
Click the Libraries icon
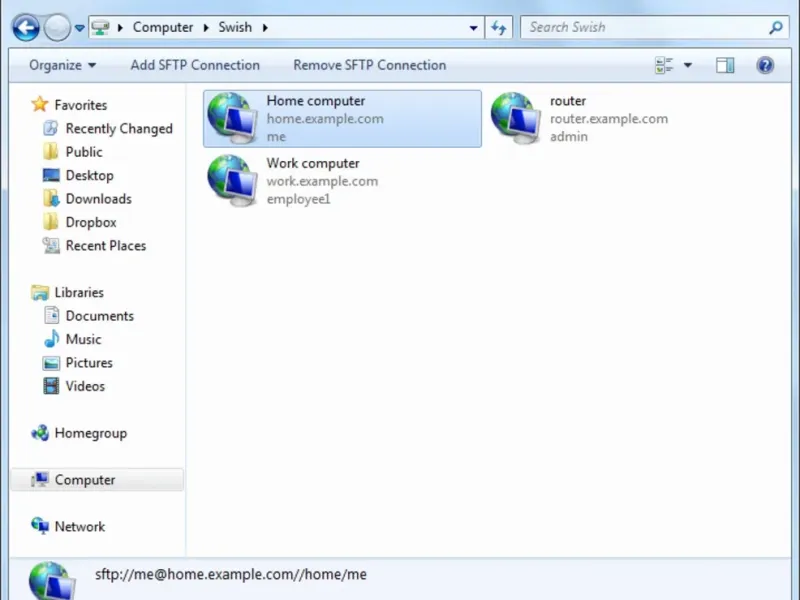(x=40, y=292)
